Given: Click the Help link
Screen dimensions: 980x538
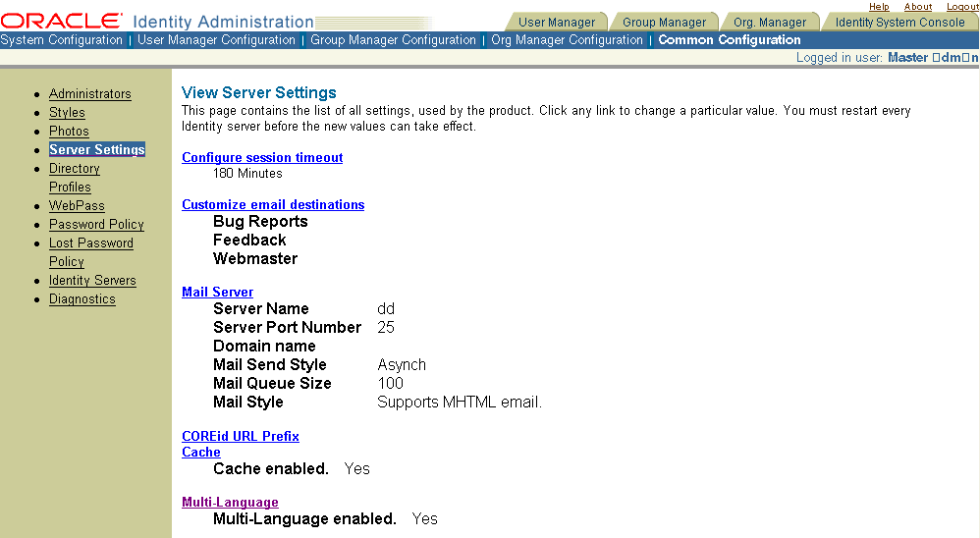Looking at the screenshot, I should pyautogui.click(x=879, y=6).
